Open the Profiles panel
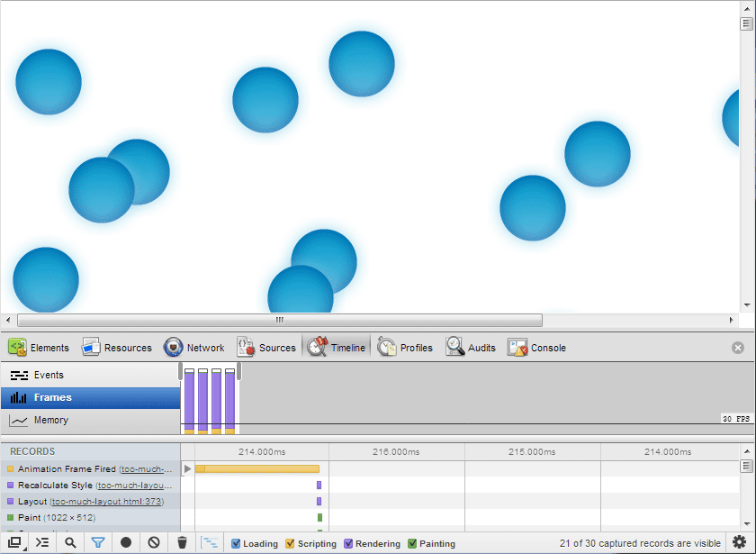 tap(405, 348)
